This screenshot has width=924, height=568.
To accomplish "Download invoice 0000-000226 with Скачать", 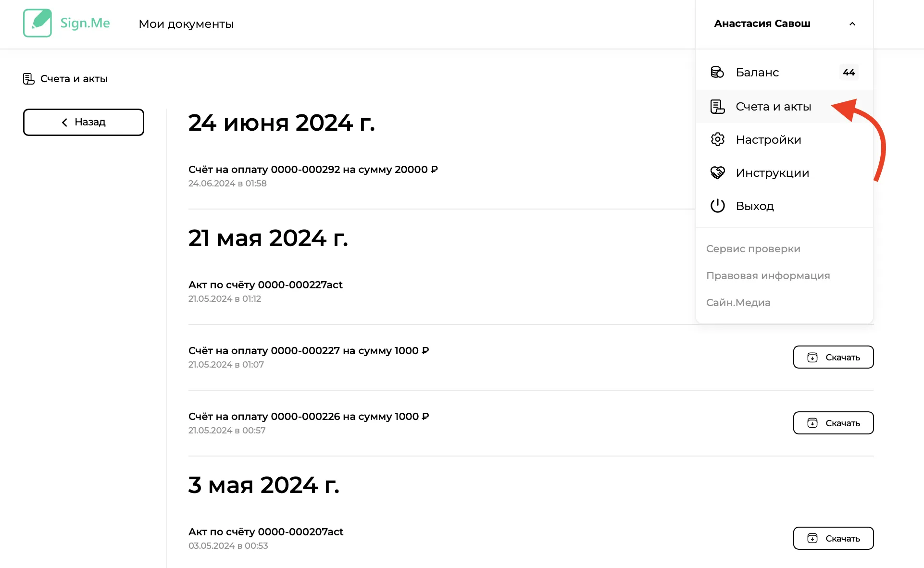I will tap(833, 423).
